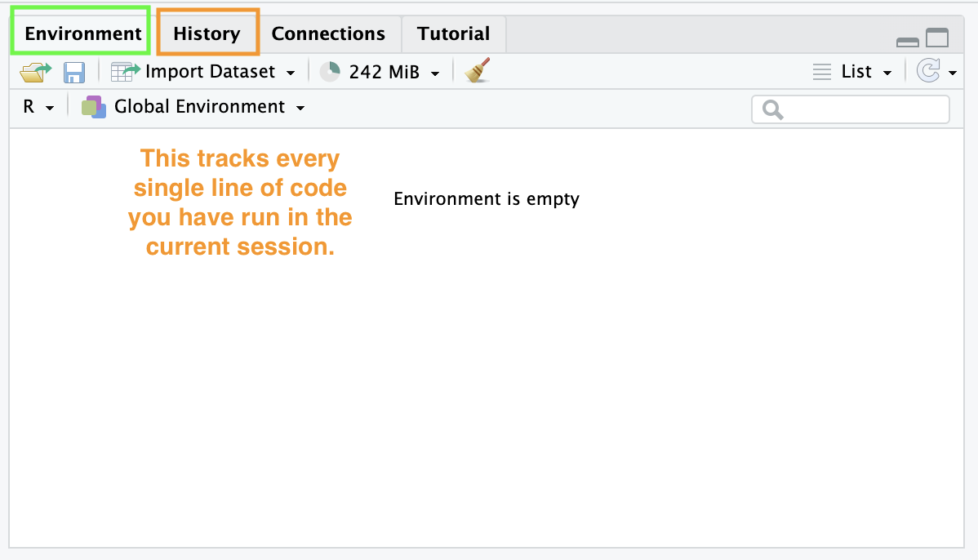Open the refresh options dropdown arrow

coord(952,73)
